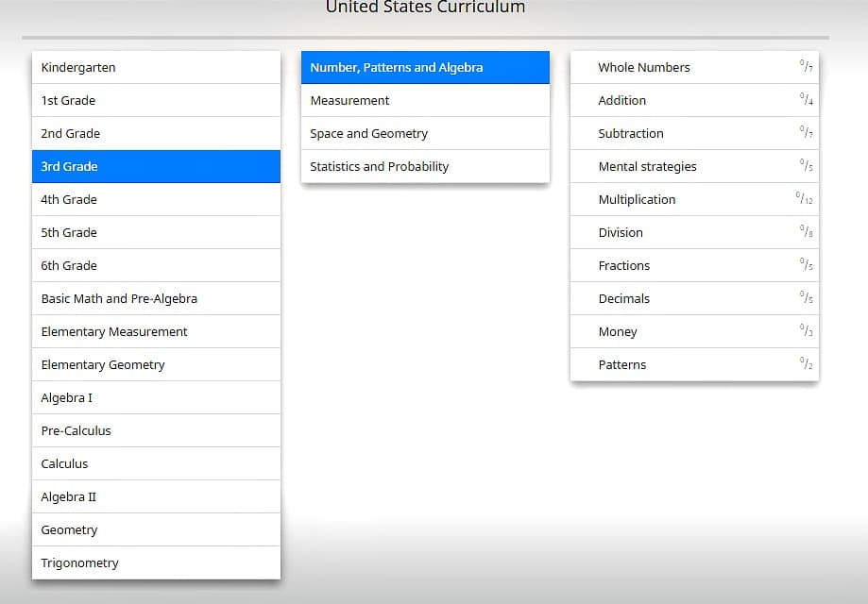Pick 5th Grade from the list
Image resolution: width=868 pixels, height=604 pixels.
156,232
